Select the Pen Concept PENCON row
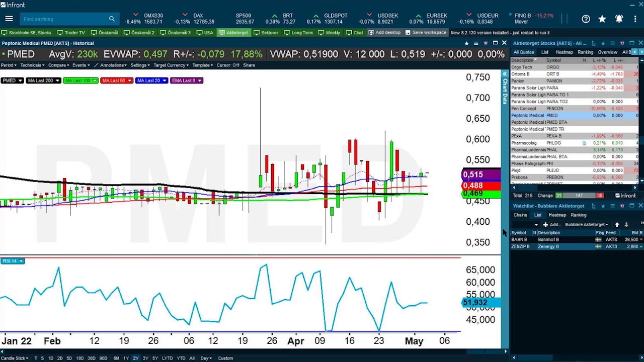Viewport: 644px width, 362px height. click(575, 109)
